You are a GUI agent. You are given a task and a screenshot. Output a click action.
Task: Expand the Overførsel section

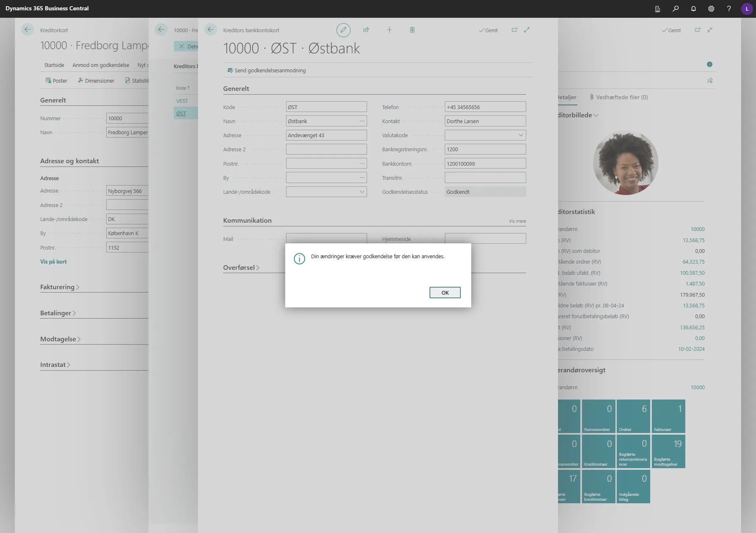241,267
